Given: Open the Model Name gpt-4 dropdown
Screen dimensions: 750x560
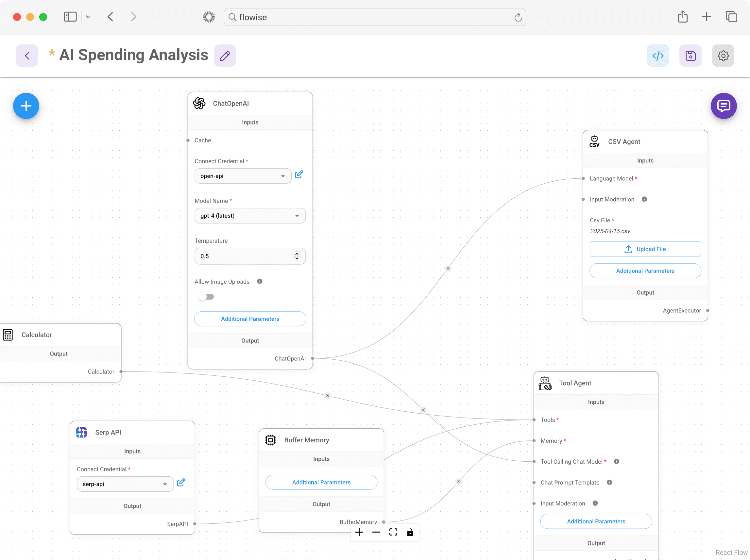Looking at the screenshot, I should click(x=250, y=216).
